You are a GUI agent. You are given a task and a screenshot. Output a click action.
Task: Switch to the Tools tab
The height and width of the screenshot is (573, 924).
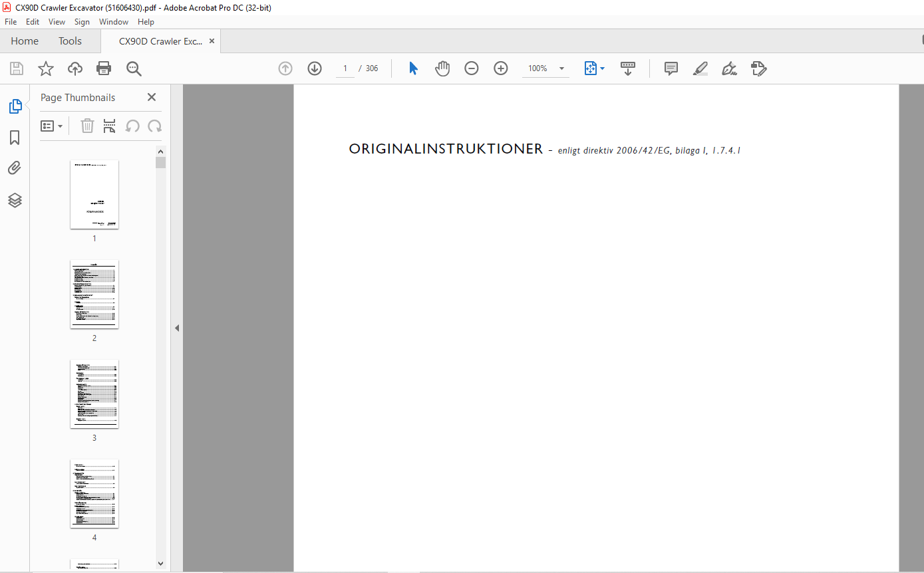point(70,41)
